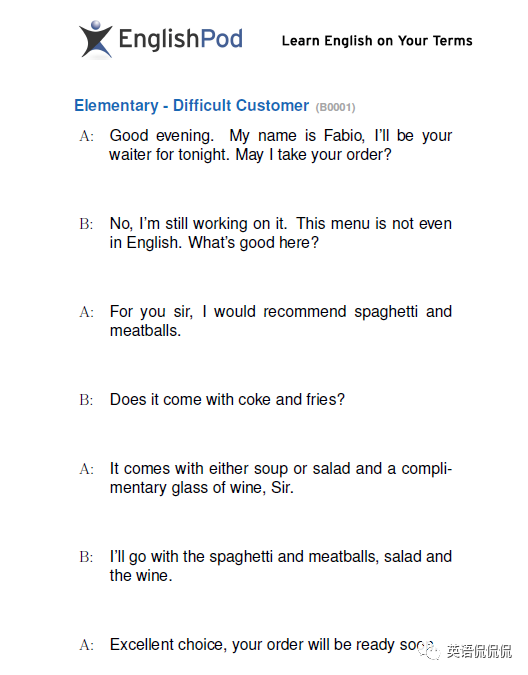Image resolution: width=528 pixels, height=675 pixels.
Task: Click the line 'May I take your order?'
Action: [x=313, y=155]
